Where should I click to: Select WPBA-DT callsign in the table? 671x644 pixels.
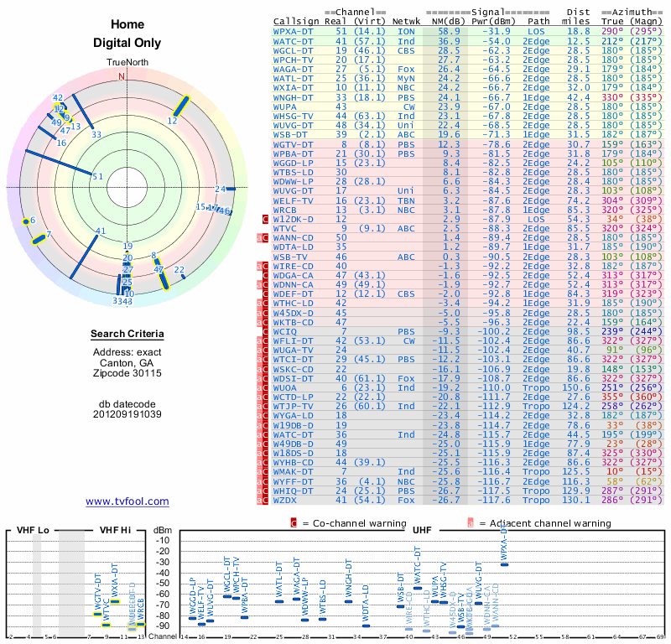293,153
